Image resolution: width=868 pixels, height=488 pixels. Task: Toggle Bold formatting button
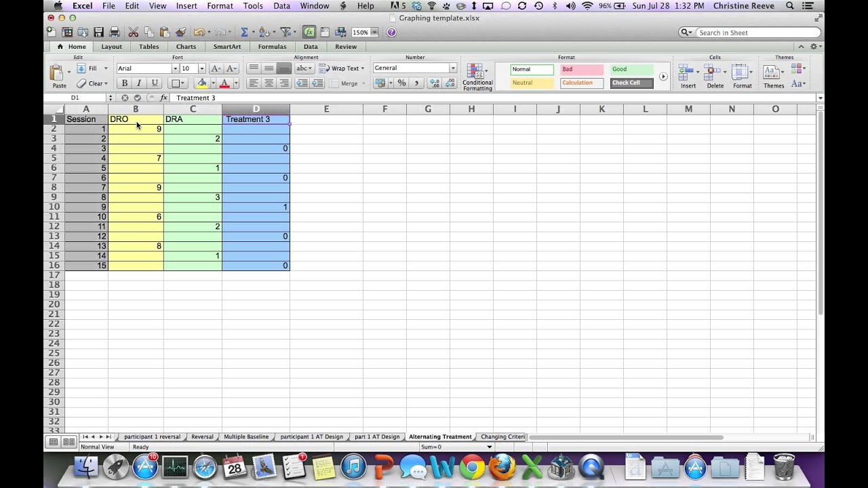pyautogui.click(x=124, y=83)
